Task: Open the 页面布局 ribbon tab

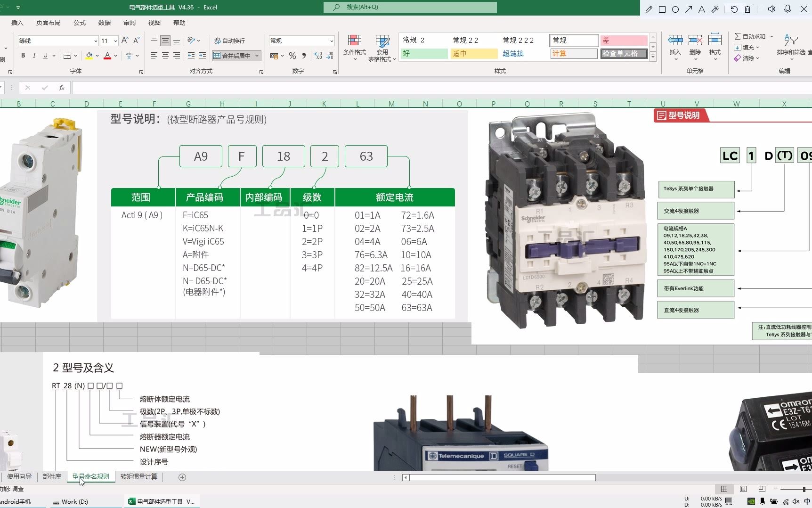Action: (49, 23)
